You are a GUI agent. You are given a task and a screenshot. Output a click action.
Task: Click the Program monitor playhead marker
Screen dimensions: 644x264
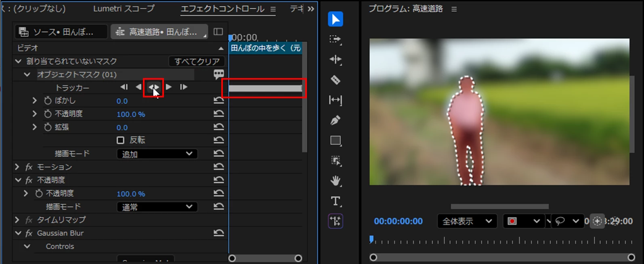pyautogui.click(x=371, y=240)
